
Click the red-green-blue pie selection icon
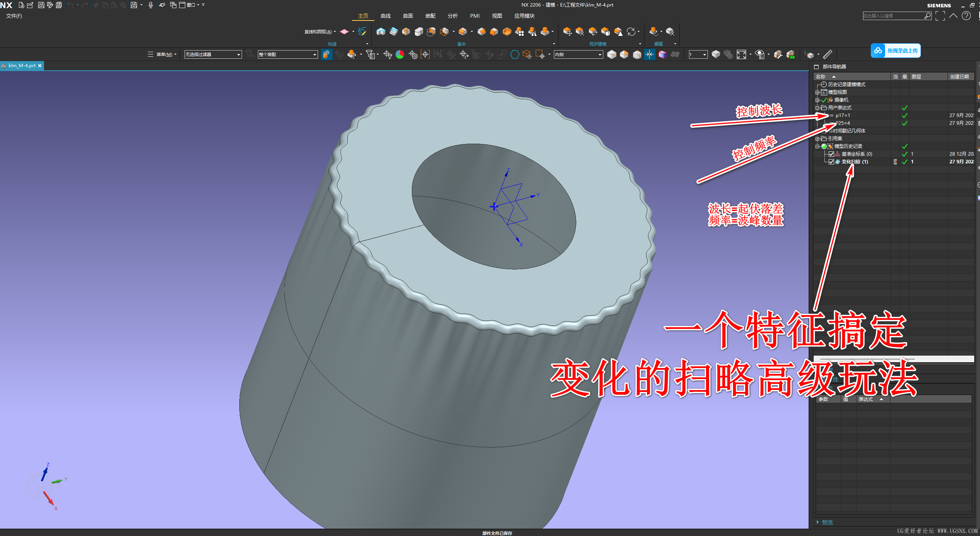[x=400, y=54]
